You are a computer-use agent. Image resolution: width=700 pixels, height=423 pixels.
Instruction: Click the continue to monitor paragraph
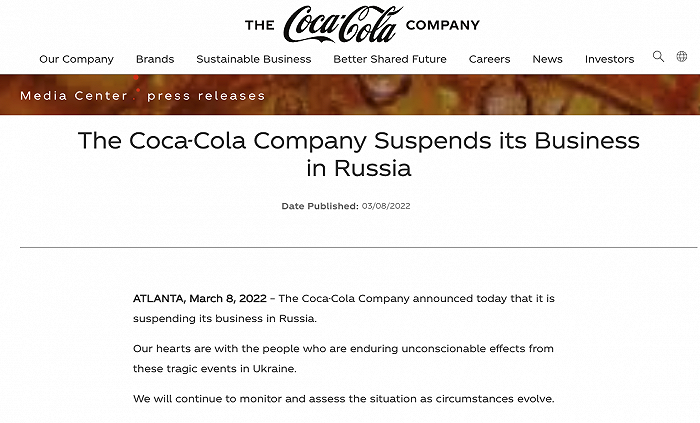pos(343,399)
